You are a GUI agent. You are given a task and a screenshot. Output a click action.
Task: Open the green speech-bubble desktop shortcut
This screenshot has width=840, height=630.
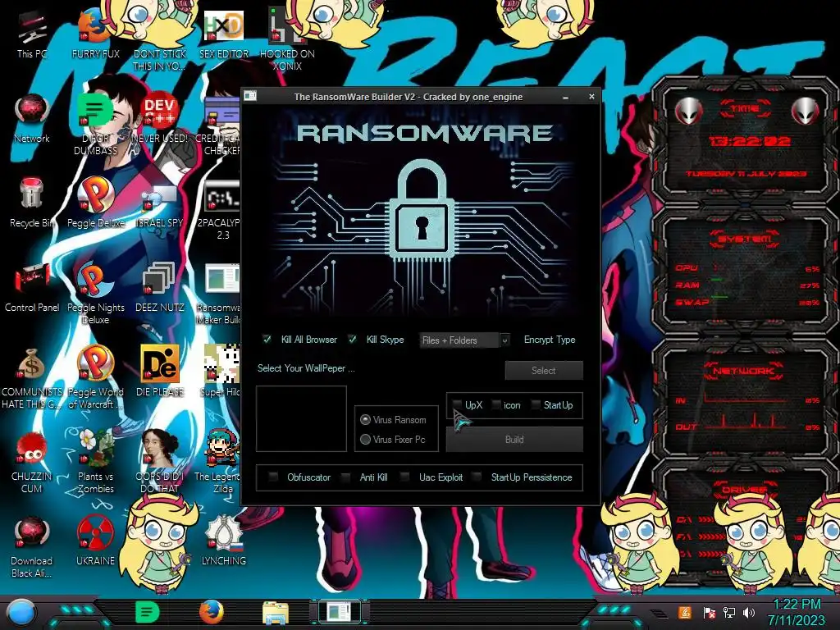pos(95,125)
